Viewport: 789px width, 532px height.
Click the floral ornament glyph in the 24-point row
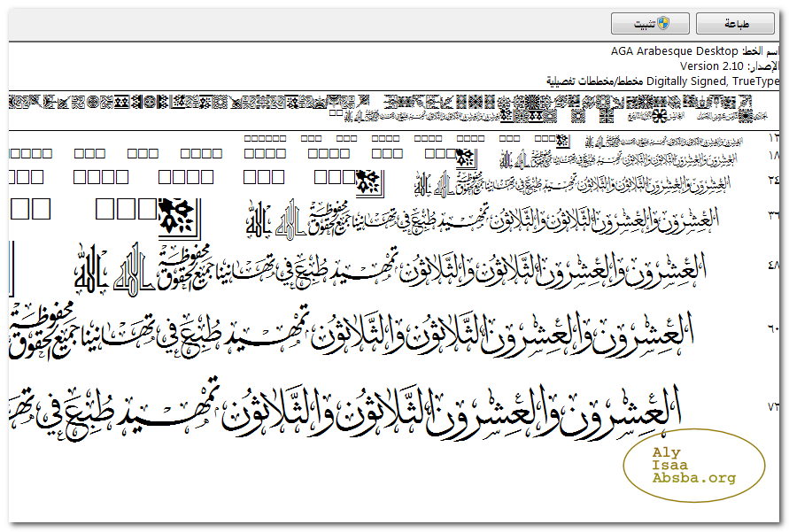(368, 183)
